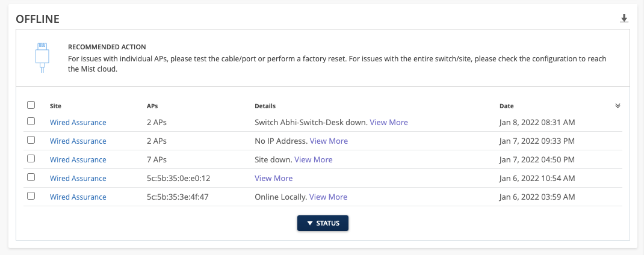Screen dimensions: 644x255
Task: Click the download icon beside the OFFLINE title
Action: click(624, 19)
